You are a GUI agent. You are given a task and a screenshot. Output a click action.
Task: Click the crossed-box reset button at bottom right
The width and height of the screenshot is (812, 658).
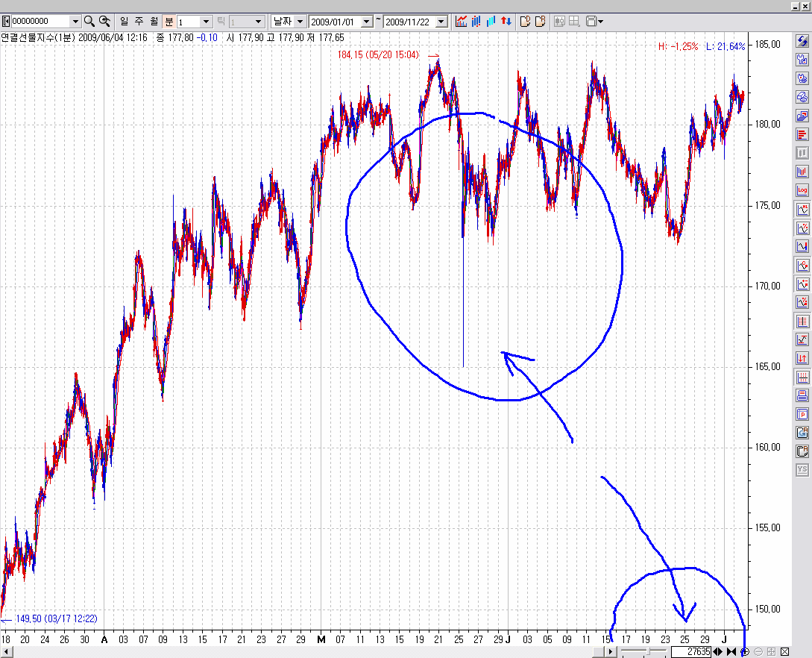(x=784, y=652)
